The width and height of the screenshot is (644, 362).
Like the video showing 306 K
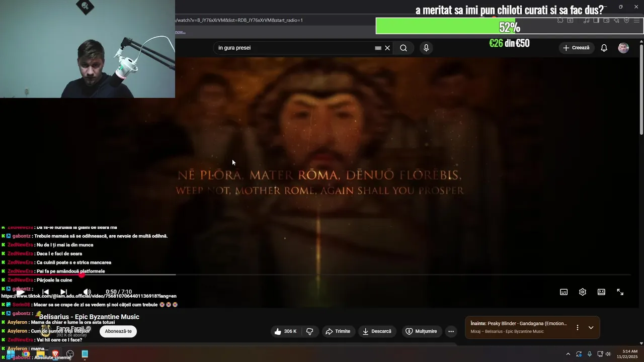click(x=285, y=331)
